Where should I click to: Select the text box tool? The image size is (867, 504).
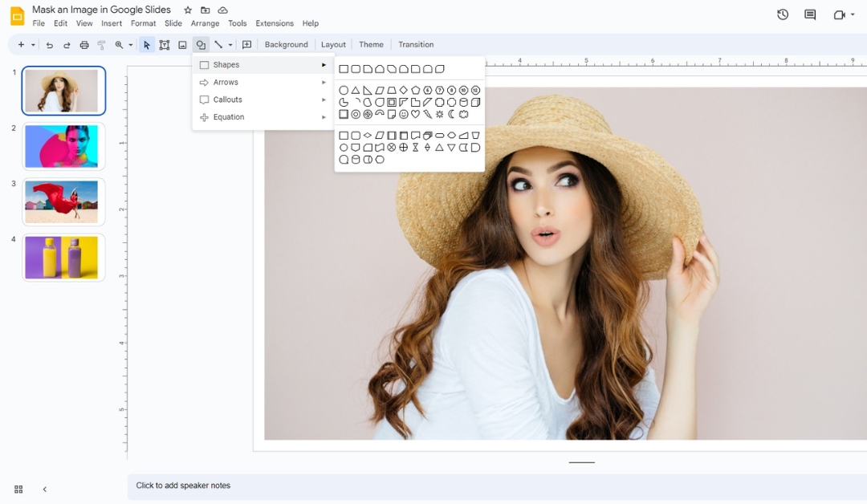164,44
